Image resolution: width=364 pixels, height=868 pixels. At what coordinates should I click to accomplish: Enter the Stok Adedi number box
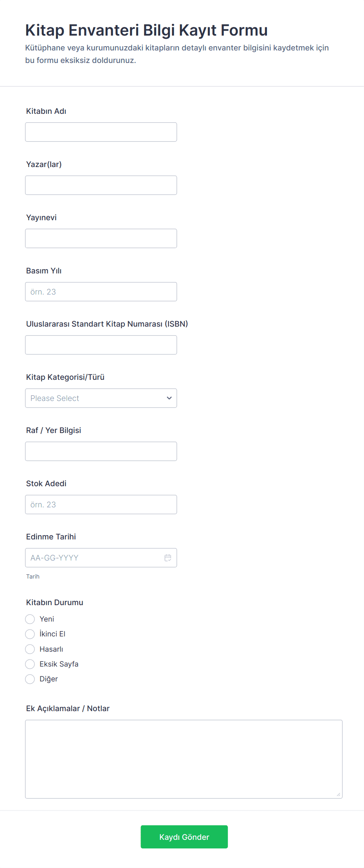coord(101,505)
